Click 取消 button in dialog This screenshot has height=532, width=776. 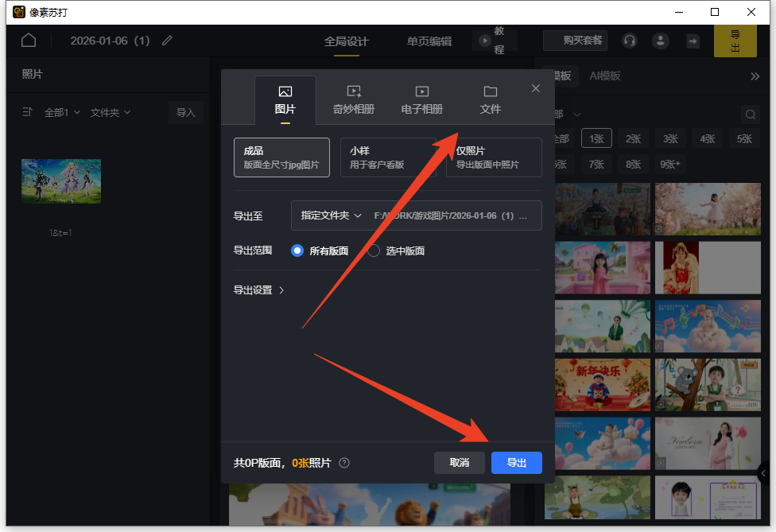click(460, 463)
